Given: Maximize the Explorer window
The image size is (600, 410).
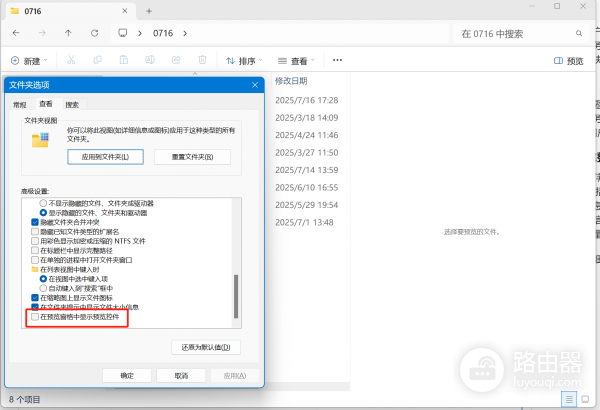Looking at the screenshot, I should pos(557,6).
